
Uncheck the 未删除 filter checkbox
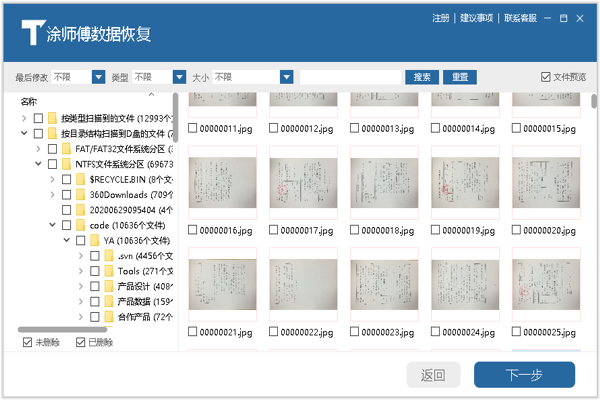pyautogui.click(x=27, y=343)
